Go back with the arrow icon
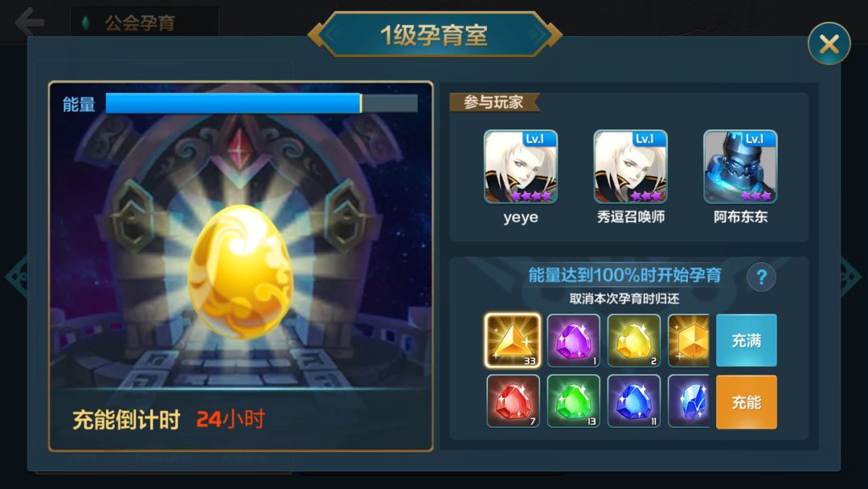Image resolution: width=868 pixels, height=489 pixels. [x=30, y=22]
